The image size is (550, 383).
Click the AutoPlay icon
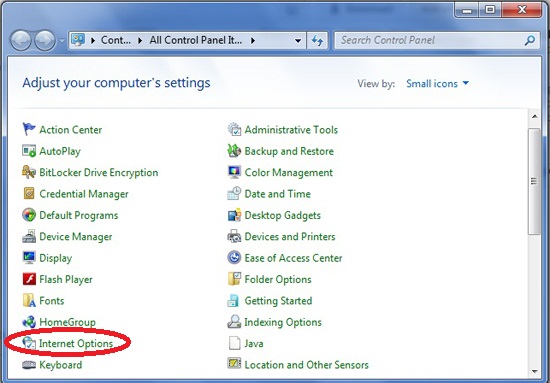(29, 151)
